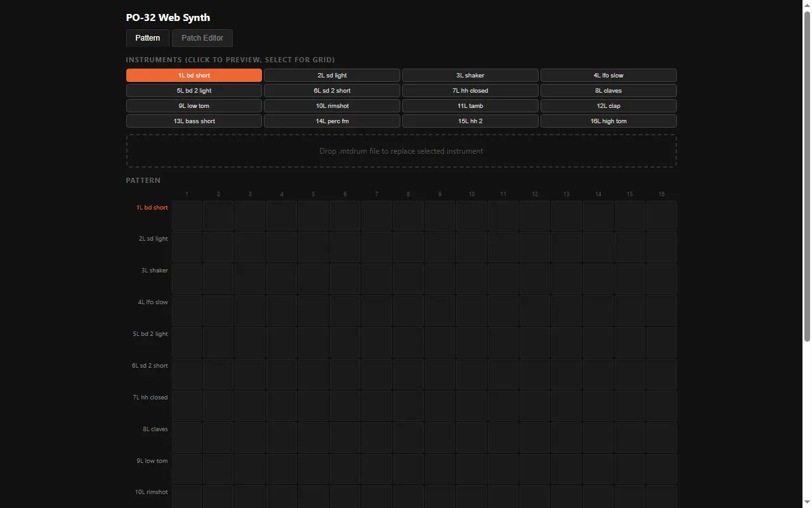This screenshot has height=508, width=812.
Task: Click the 2L sd light pattern row label
Action: click(154, 239)
